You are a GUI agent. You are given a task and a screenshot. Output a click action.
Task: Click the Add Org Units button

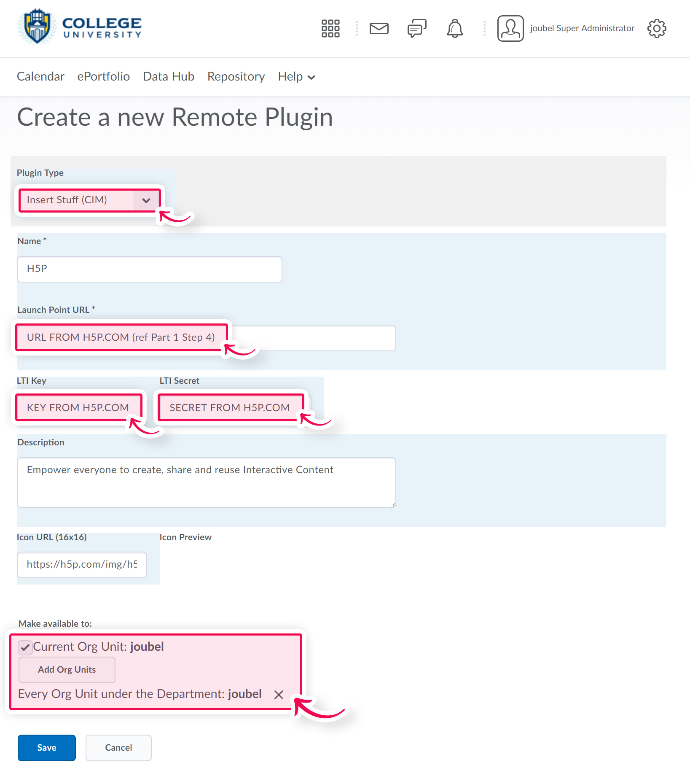(x=67, y=670)
